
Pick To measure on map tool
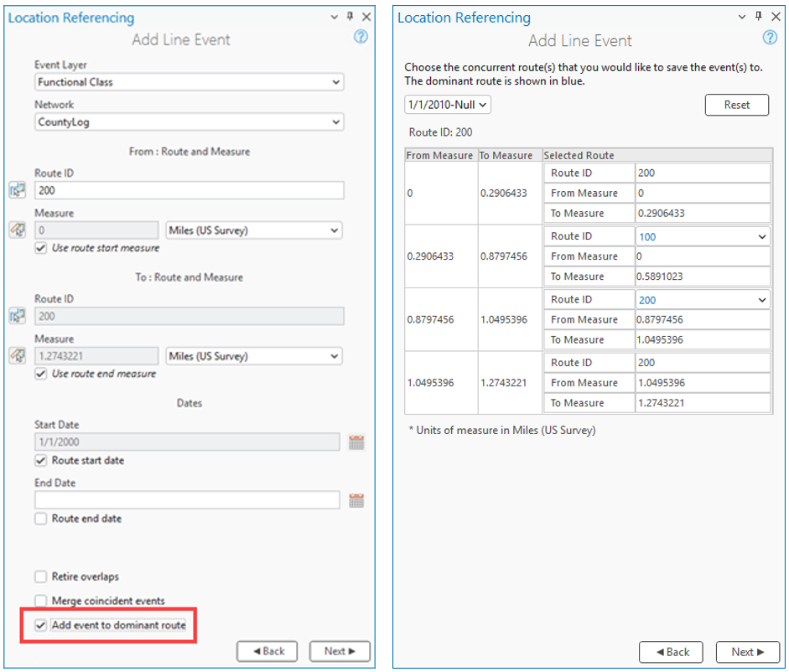17,355
